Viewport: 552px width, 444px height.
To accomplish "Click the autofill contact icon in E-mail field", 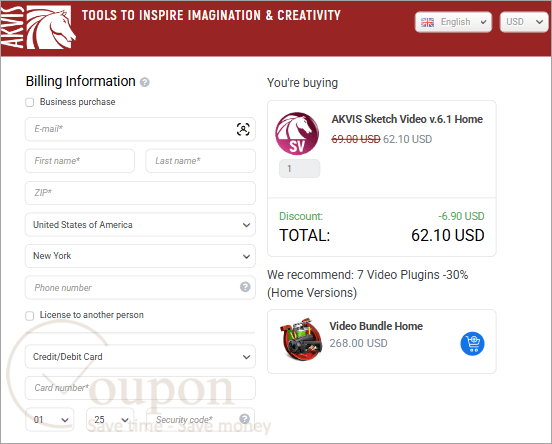I will 243,129.
